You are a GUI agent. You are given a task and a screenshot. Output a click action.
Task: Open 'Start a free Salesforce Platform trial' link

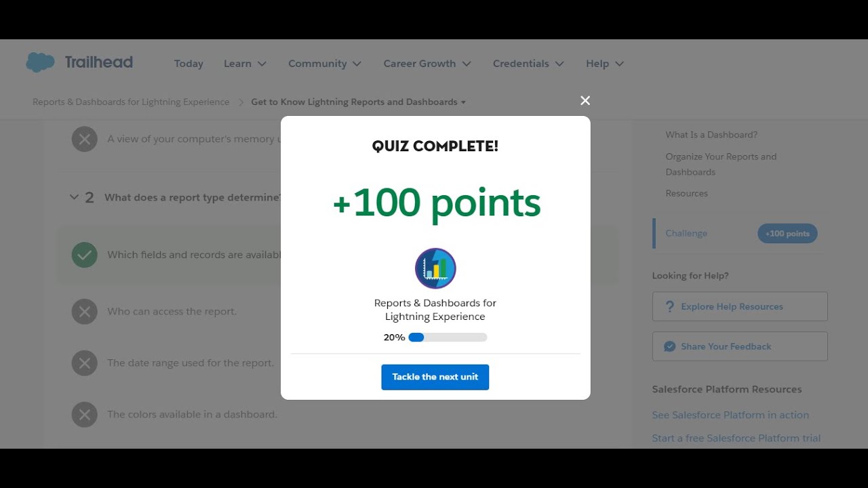pos(736,438)
